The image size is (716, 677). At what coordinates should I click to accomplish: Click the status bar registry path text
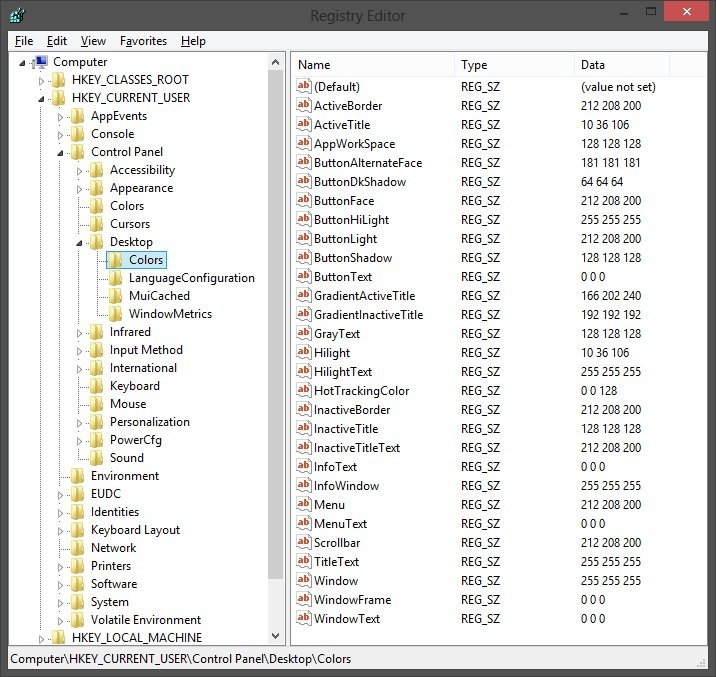[181, 659]
